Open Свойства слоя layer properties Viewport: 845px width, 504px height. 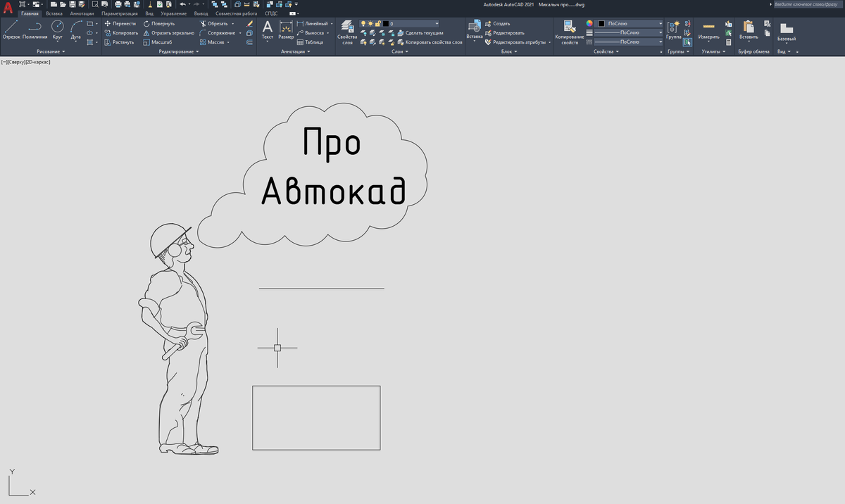coord(347,32)
